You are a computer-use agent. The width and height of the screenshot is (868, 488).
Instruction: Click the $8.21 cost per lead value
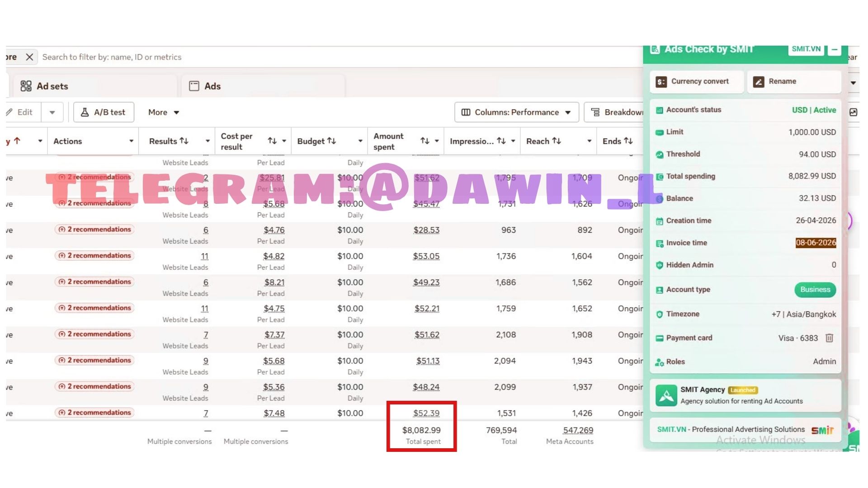274,282
